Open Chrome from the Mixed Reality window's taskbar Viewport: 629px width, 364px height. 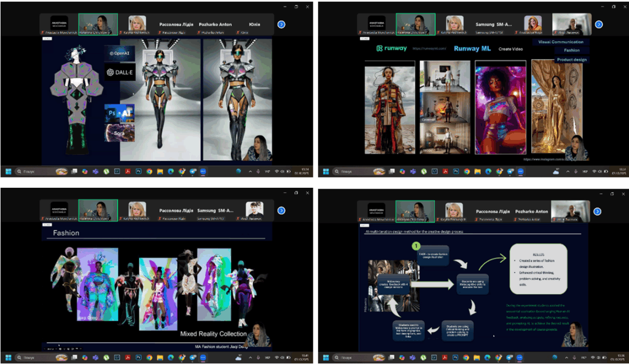149,357
